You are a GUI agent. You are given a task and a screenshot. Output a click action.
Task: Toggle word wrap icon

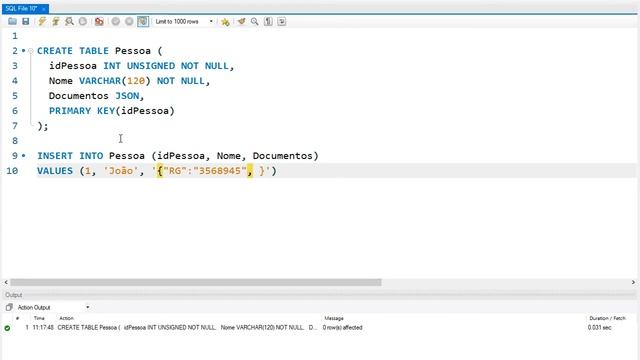pos(282,21)
